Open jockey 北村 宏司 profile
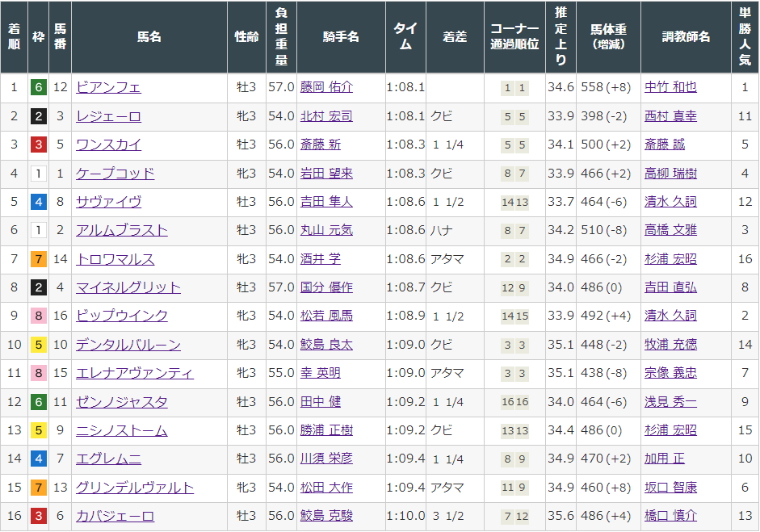The image size is (760, 532). (326, 116)
